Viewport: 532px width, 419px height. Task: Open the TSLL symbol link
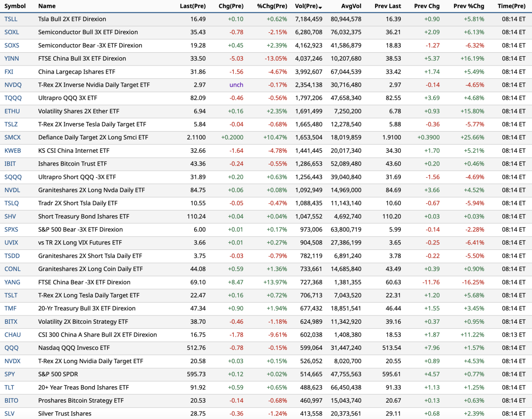12,19
